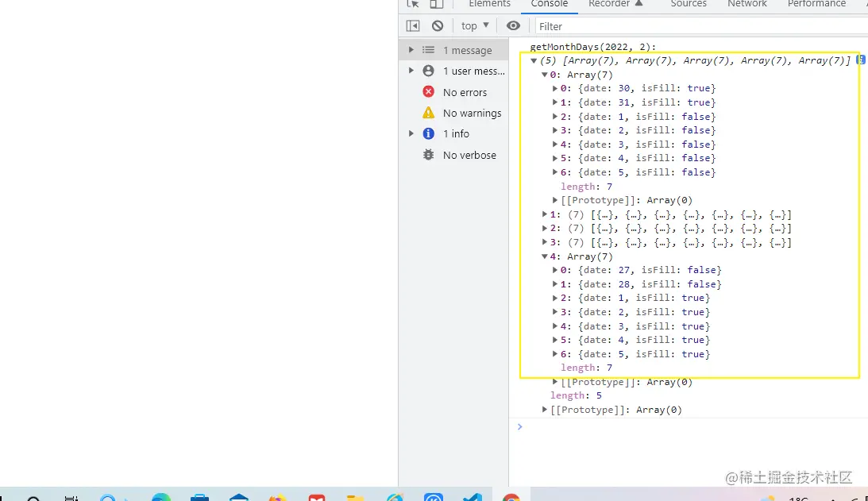Viewport: 868px width, 501px height.
Task: Collapse the root (5) array output
Action: pos(534,61)
